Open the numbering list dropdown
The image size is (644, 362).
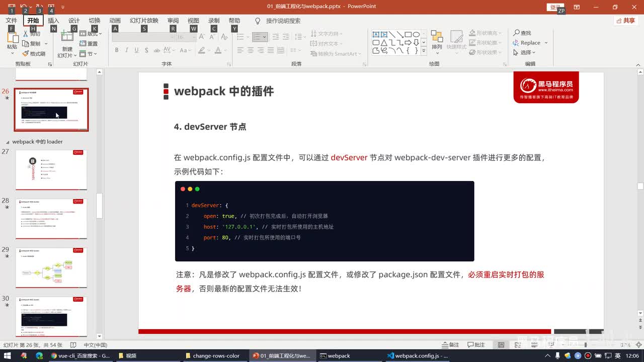(260, 37)
